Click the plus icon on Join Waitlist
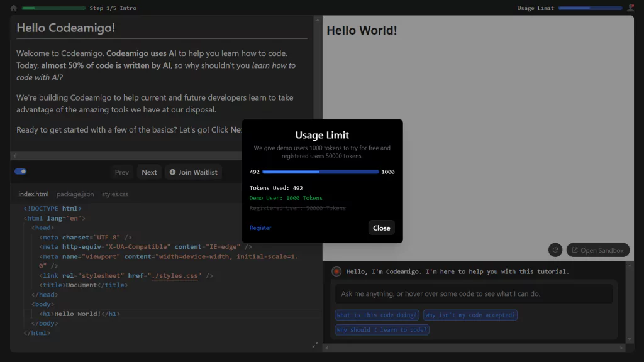This screenshot has height=362, width=644. pyautogui.click(x=172, y=172)
